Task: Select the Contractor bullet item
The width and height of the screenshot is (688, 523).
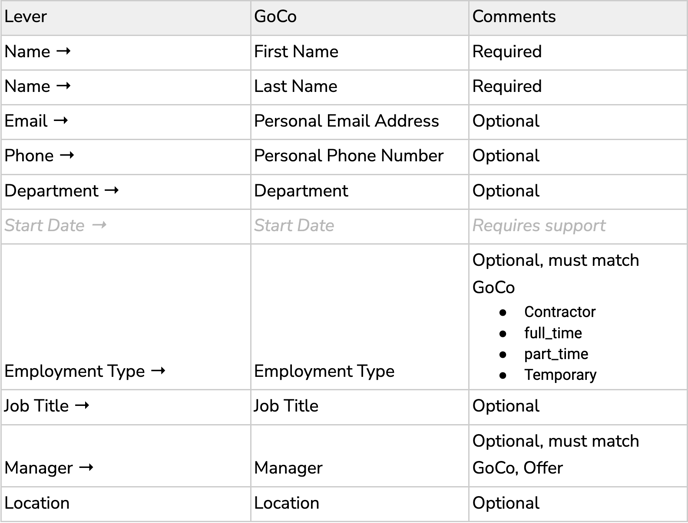Action: tap(560, 312)
